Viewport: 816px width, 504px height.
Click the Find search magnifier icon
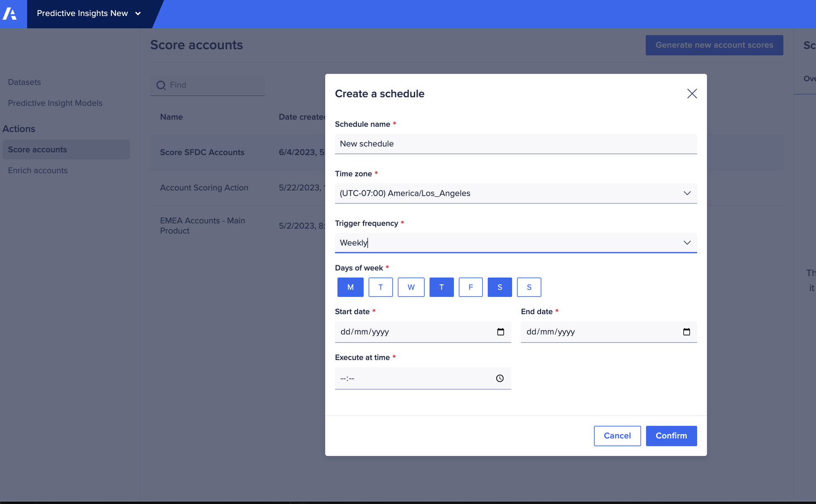click(x=161, y=85)
